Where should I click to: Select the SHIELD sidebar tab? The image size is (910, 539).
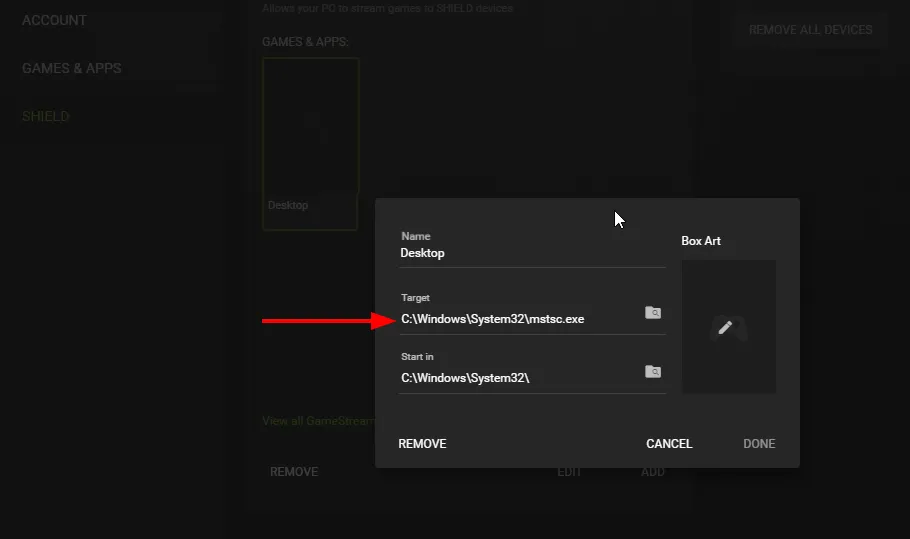45,117
